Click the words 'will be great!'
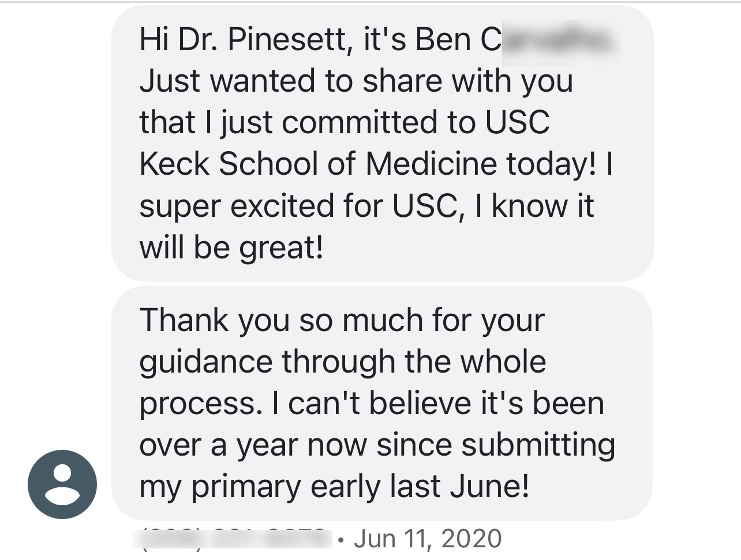 click(231, 247)
